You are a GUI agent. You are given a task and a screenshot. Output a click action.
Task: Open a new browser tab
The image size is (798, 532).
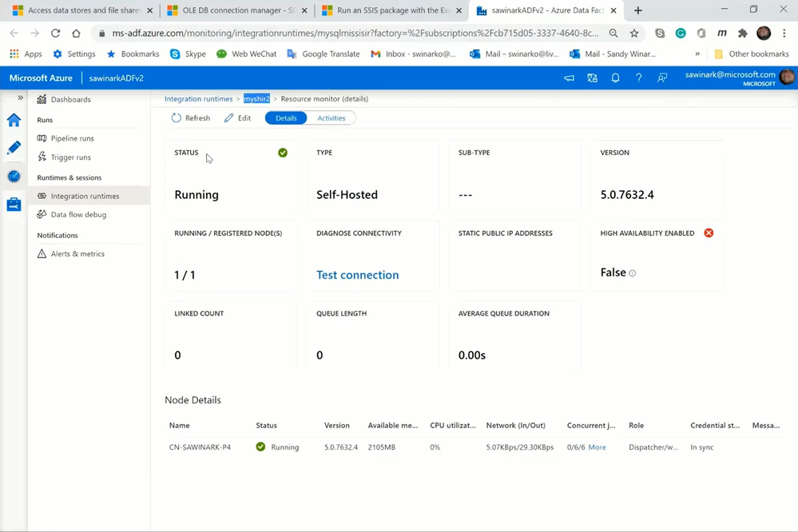click(638, 10)
